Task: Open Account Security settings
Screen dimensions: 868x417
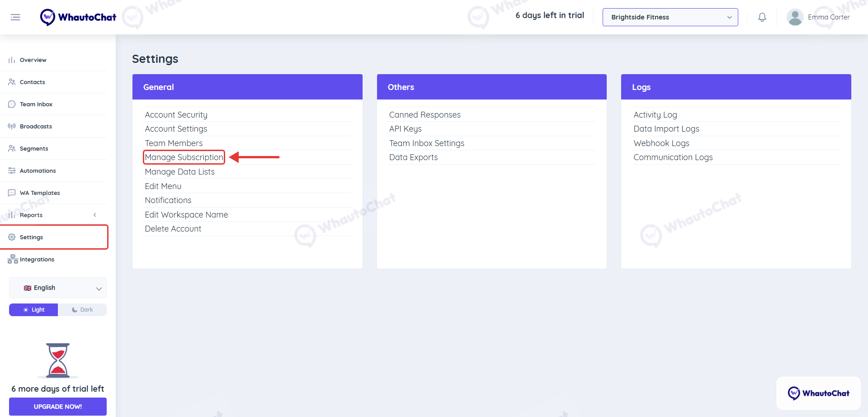Action: point(176,115)
